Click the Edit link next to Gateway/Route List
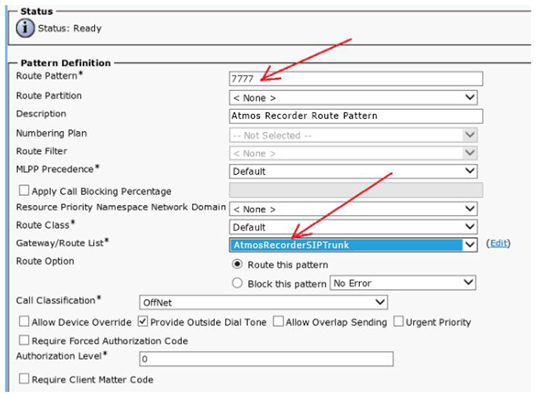538x398 pixels. point(498,243)
